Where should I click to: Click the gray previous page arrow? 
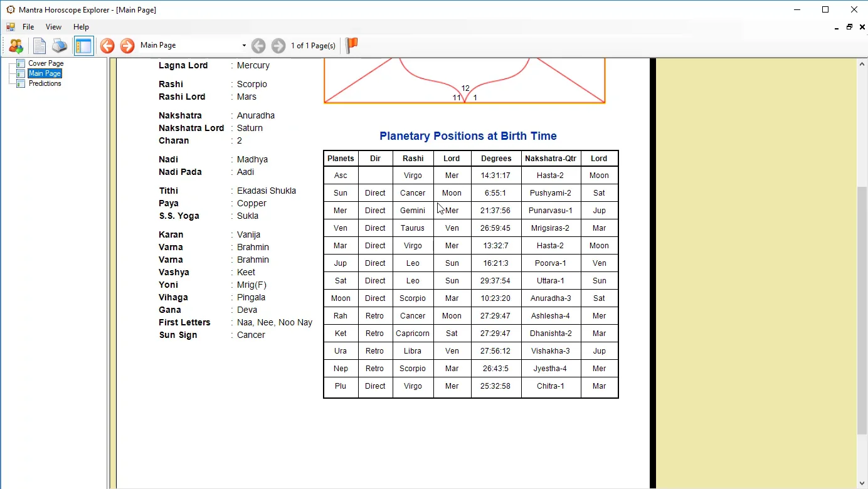coord(258,46)
